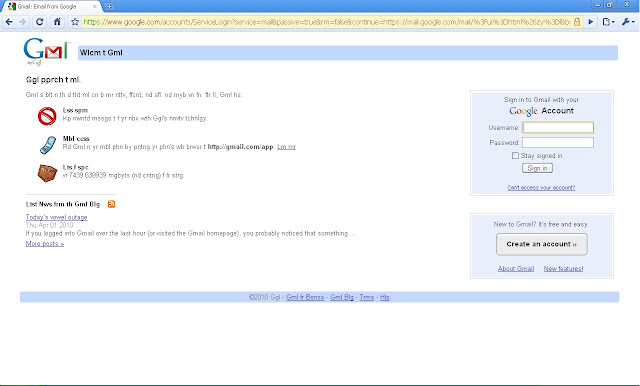Open the More posts link
Screen dimensions: 640x386
point(45,244)
